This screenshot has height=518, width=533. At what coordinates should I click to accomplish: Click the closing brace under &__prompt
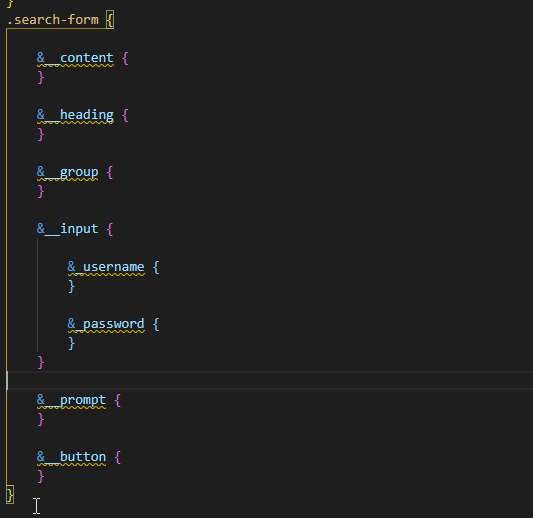pyautogui.click(x=41, y=419)
